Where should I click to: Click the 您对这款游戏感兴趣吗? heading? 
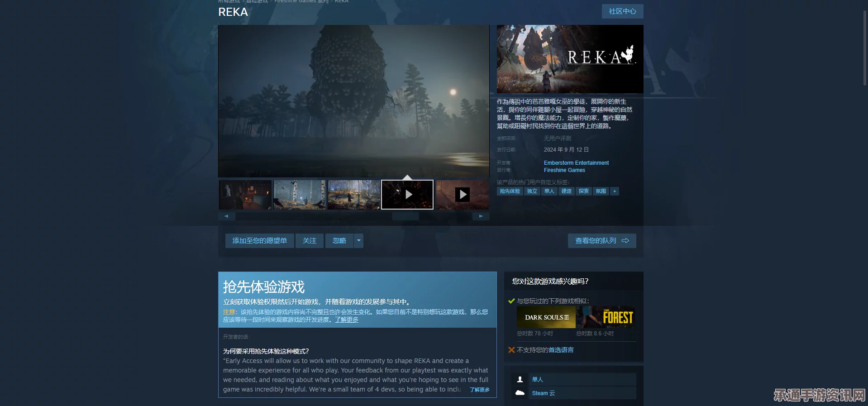pyautogui.click(x=550, y=281)
